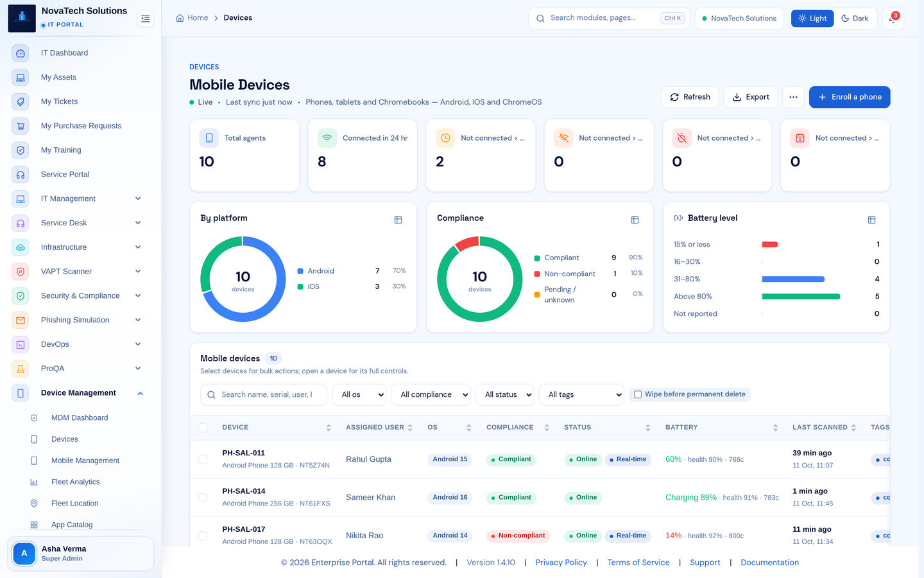The image size is (924, 578).
Task: Open the All os filter dropdown
Action: click(x=359, y=395)
